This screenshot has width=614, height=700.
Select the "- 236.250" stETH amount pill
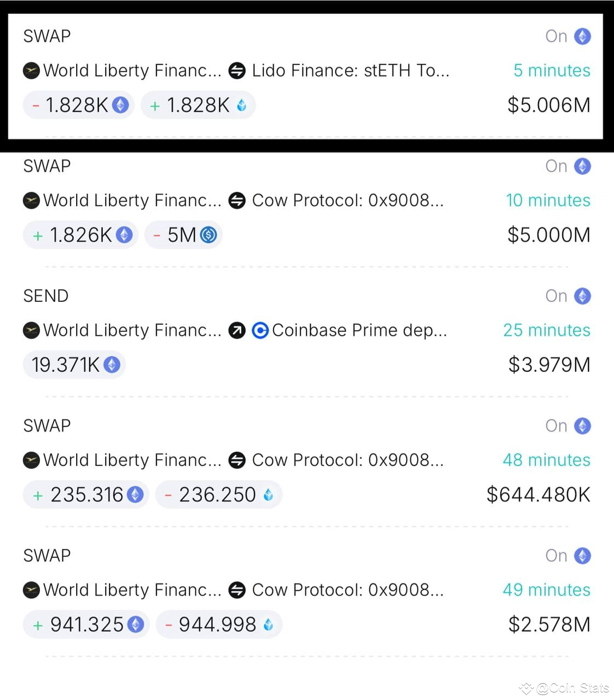click(x=219, y=495)
